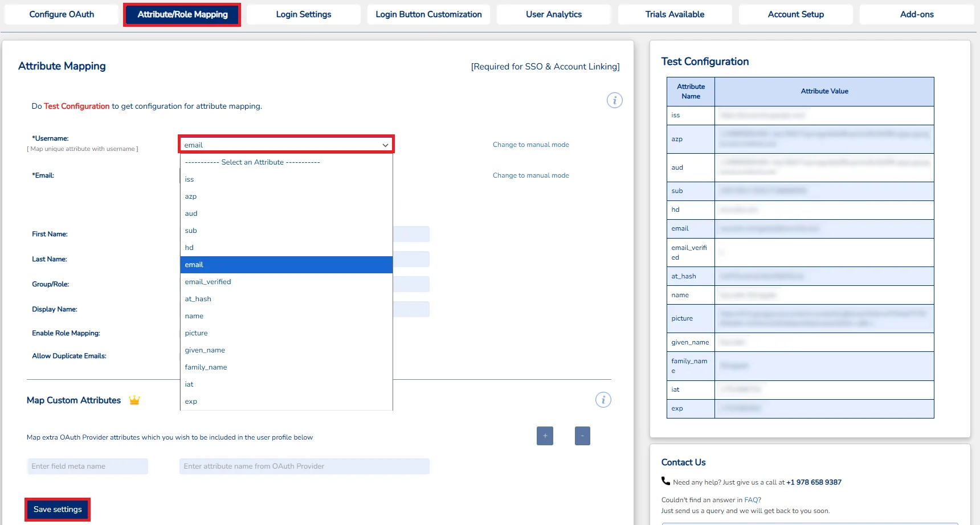980x525 pixels.
Task: Go to User Analytics tab
Action: [554, 14]
